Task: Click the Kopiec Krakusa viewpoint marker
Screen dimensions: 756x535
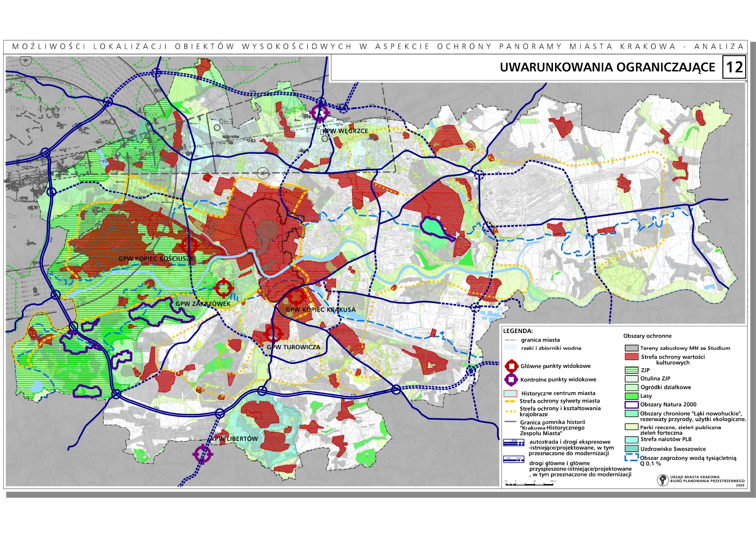Action: point(297,297)
